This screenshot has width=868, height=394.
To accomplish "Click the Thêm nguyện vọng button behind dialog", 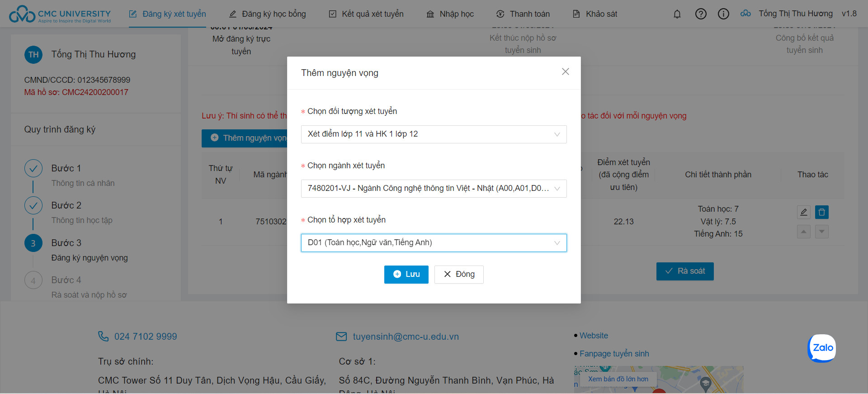I will 245,138.
